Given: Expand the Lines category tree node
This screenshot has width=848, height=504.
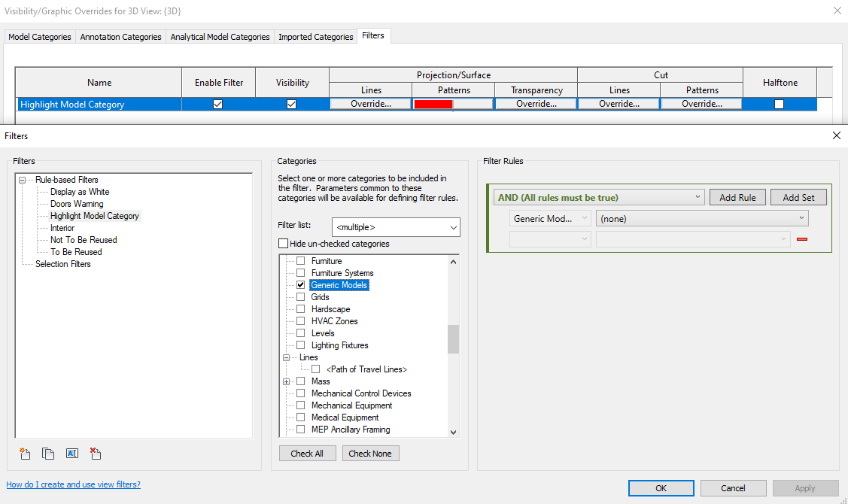Looking at the screenshot, I should click(x=286, y=357).
